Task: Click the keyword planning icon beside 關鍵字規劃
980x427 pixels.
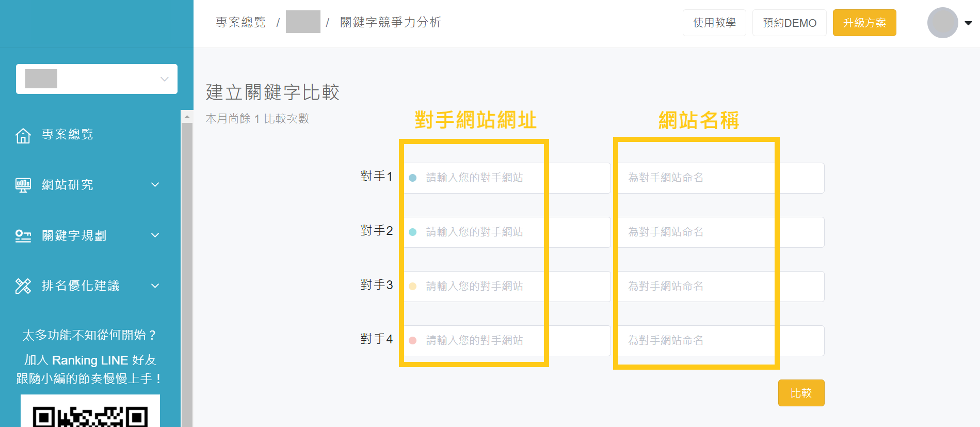Action: coord(23,236)
